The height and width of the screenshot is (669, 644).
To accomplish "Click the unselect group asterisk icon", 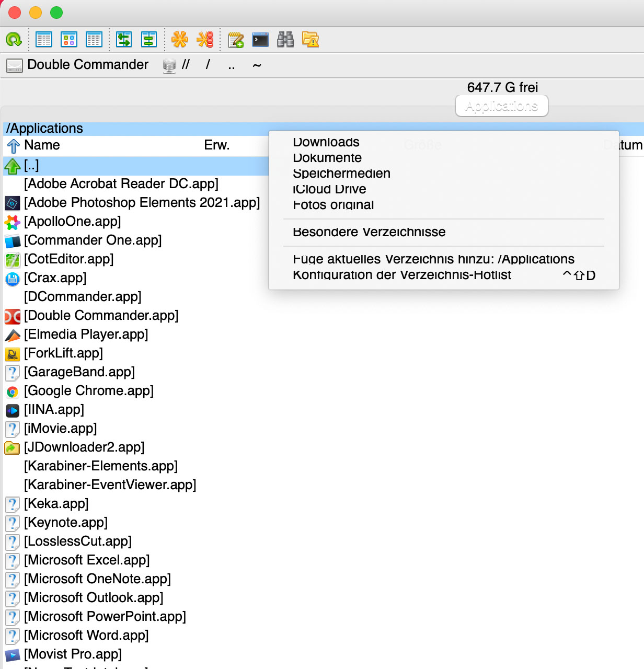I will (205, 40).
